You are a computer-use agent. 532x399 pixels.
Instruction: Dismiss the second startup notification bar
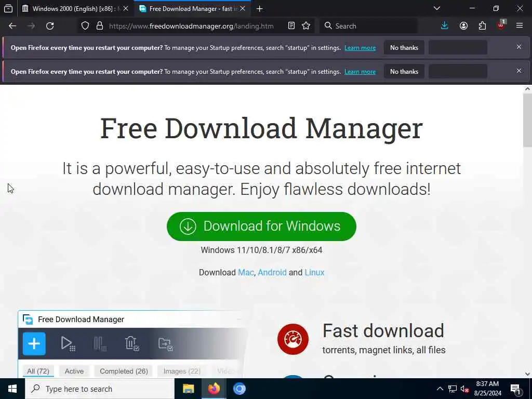point(519,71)
